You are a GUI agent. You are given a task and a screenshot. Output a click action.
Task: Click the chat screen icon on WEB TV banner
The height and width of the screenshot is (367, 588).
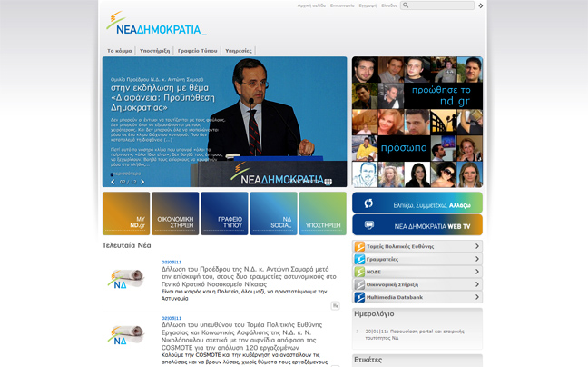369,225
